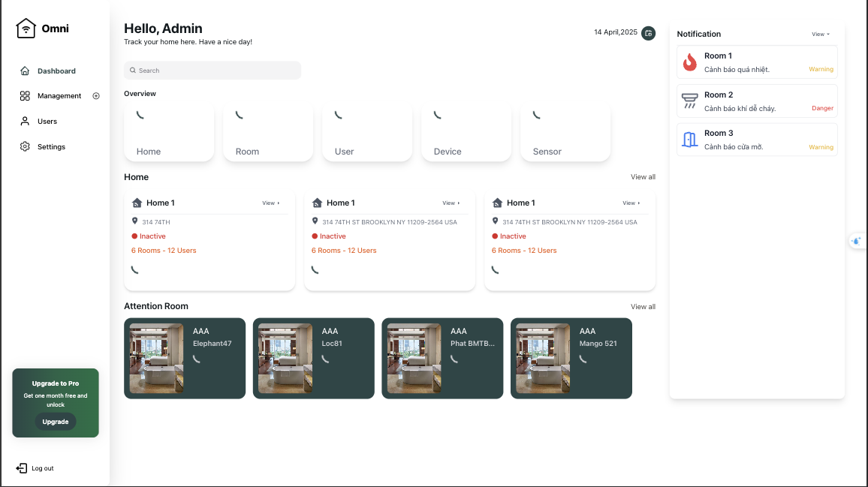Image resolution: width=868 pixels, height=487 pixels.
Task: Click the Upgrade to Pro heading
Action: point(56,383)
